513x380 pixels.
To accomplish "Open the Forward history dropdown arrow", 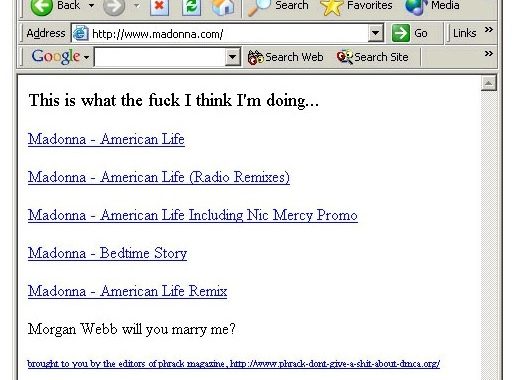I will (x=136, y=5).
